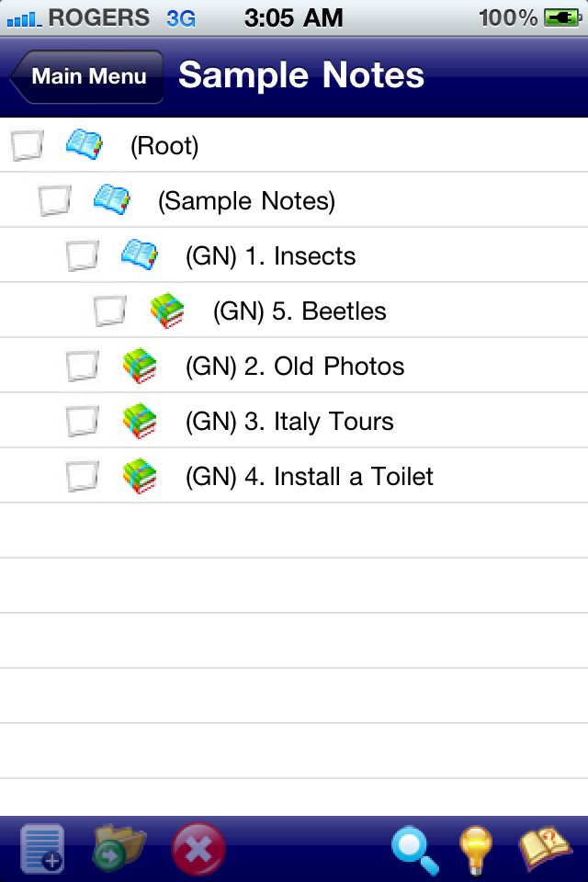Open the (GN) 2. Old Photos note
This screenshot has width=588, height=882.
pyautogui.click(x=295, y=367)
